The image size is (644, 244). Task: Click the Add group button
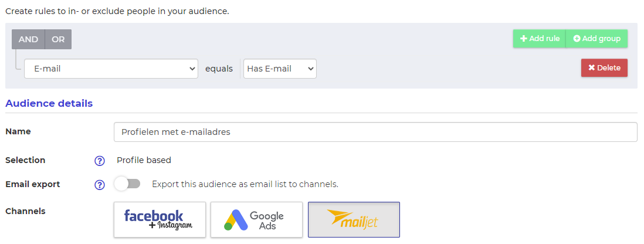pos(596,39)
